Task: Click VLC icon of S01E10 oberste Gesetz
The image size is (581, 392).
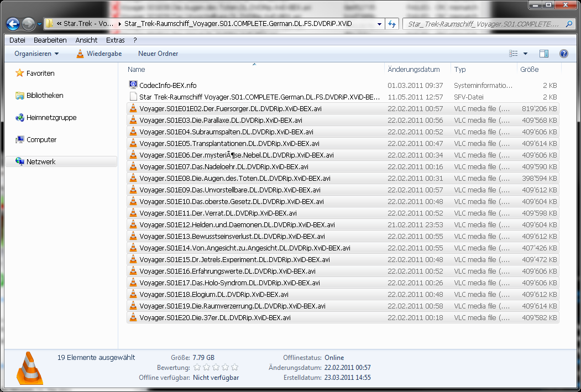Action: click(x=133, y=201)
